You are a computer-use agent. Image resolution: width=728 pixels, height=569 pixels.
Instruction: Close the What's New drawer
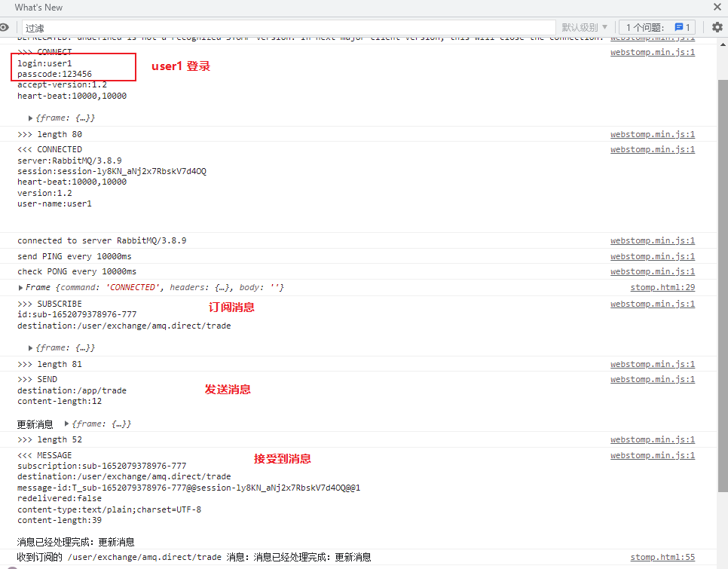point(717,7)
